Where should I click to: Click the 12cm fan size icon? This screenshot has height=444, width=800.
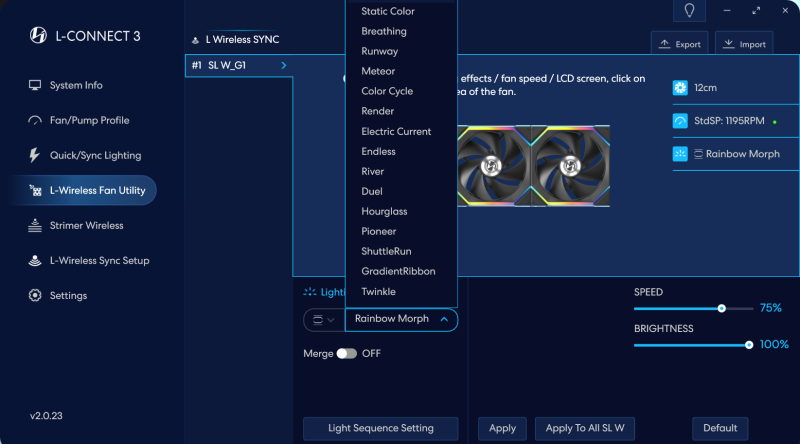pyautogui.click(x=680, y=88)
